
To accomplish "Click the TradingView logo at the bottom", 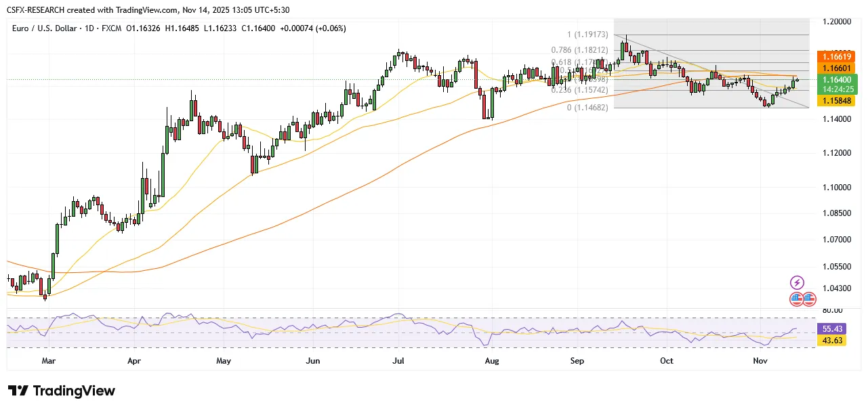I will click(62, 391).
